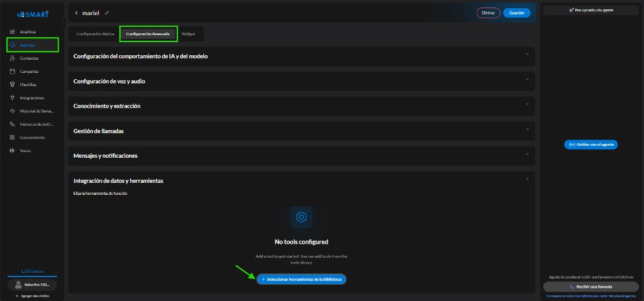
Task: Open Historial de llamadas clock icon
Action: point(13,111)
